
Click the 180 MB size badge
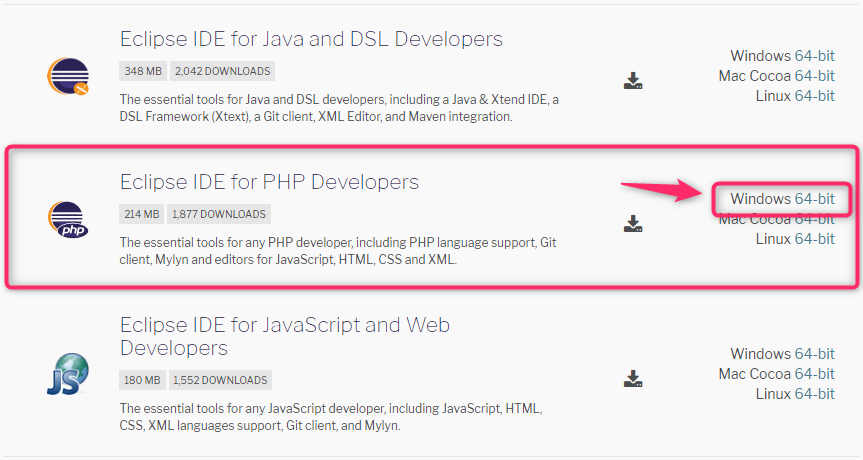142,380
